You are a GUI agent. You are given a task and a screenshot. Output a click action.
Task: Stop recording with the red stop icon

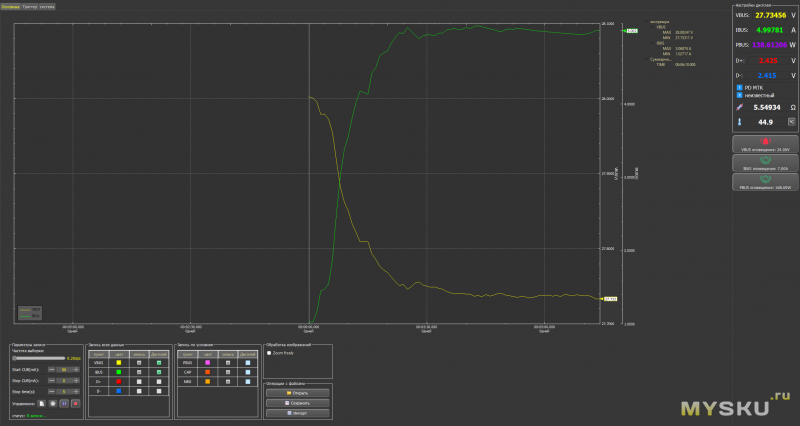76,404
